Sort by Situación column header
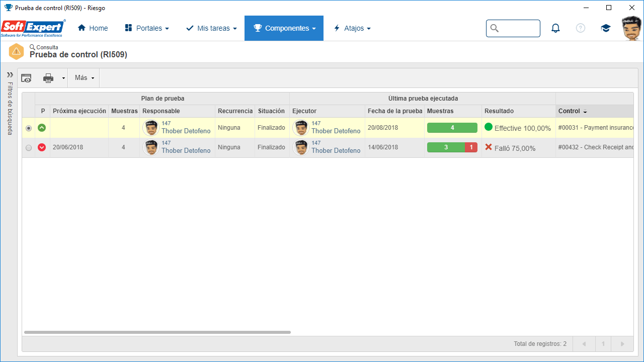This screenshot has width=644, height=362. coord(271,111)
